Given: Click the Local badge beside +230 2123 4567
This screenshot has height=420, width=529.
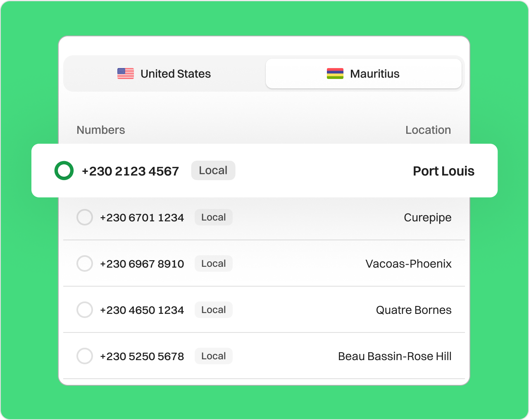Looking at the screenshot, I should 213,171.
